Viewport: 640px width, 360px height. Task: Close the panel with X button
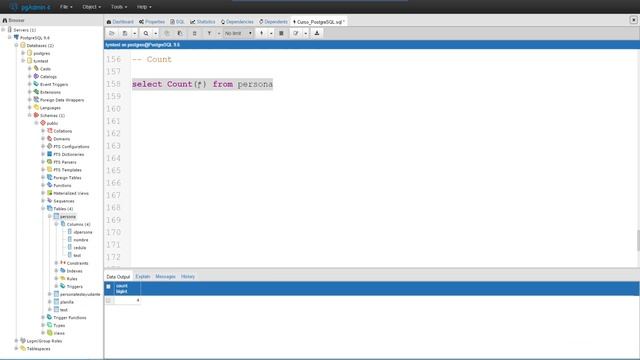coord(633,20)
